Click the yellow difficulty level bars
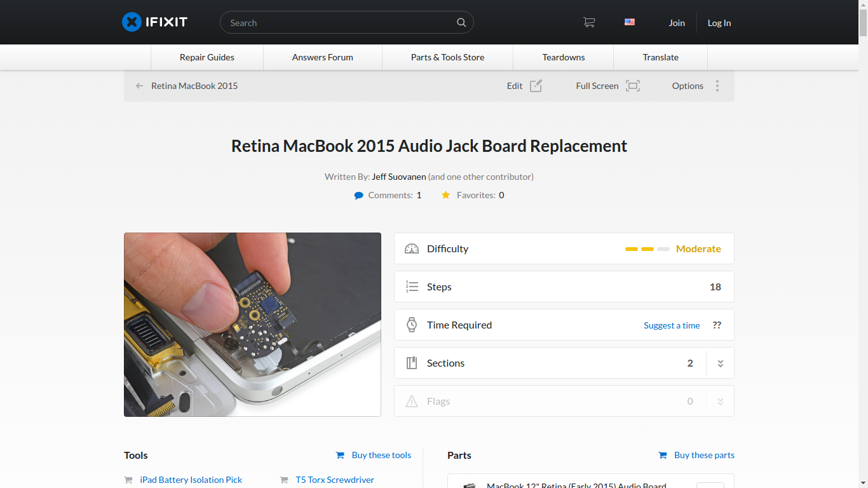The image size is (868, 488). (648, 249)
